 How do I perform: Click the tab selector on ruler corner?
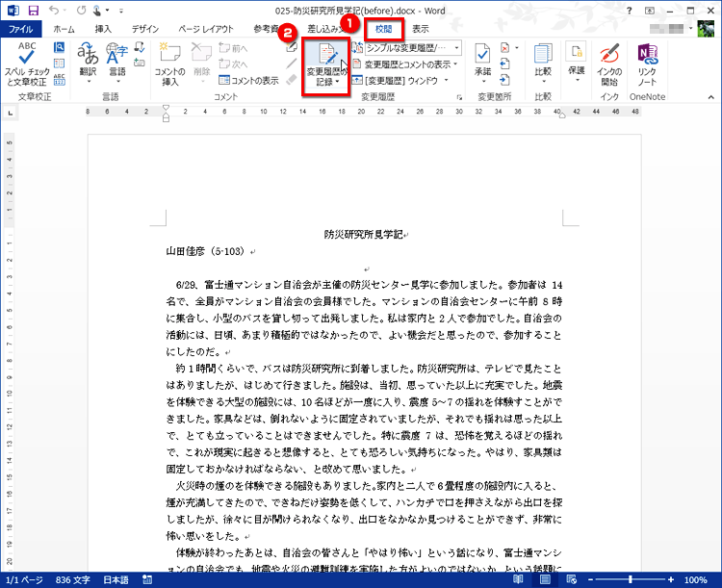coord(11,112)
